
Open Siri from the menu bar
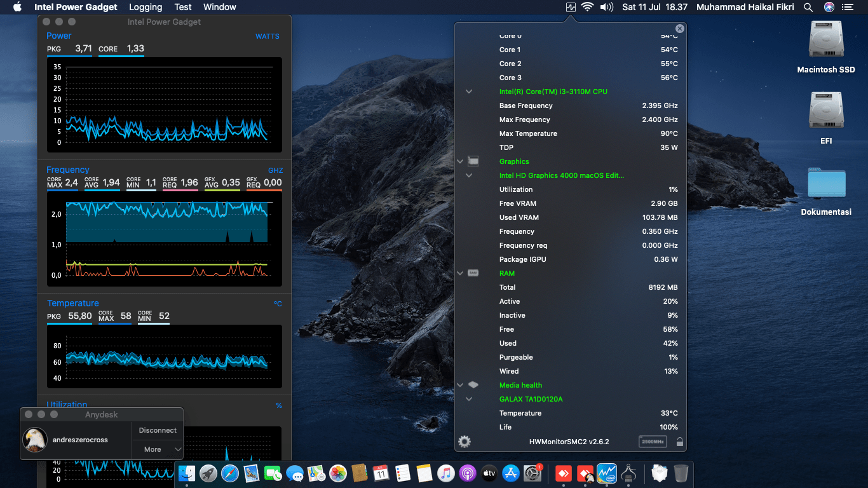(829, 7)
